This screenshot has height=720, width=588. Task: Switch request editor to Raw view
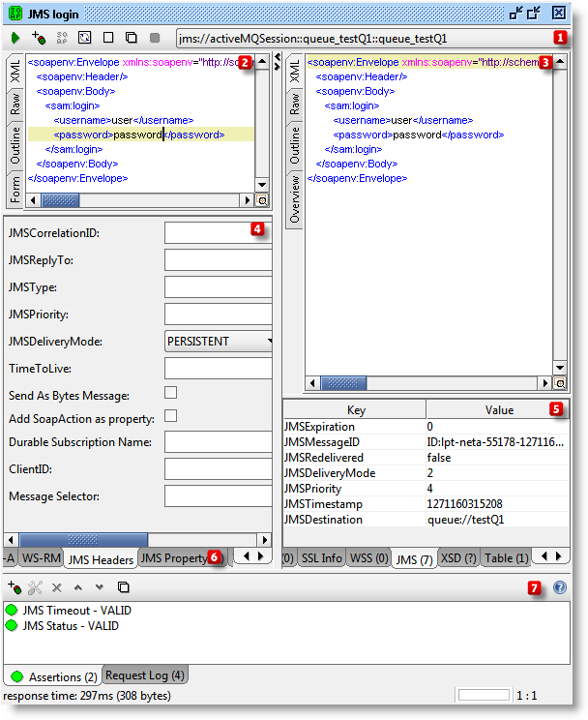tap(15, 105)
